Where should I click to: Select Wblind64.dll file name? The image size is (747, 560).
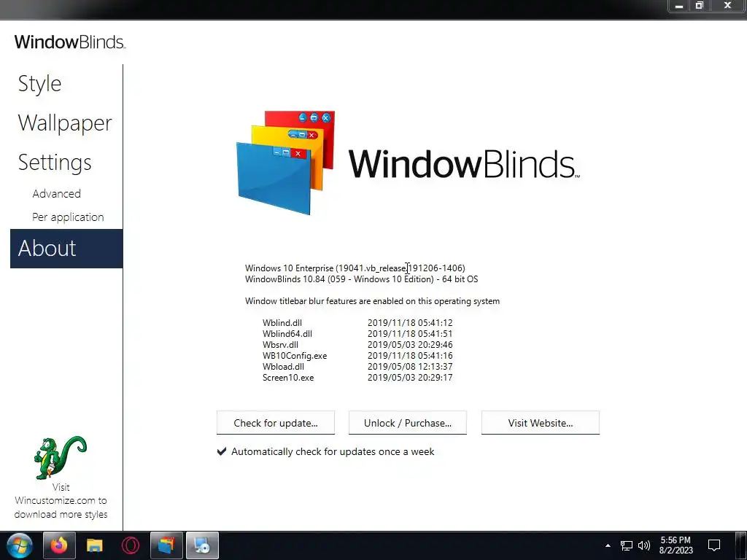(287, 334)
